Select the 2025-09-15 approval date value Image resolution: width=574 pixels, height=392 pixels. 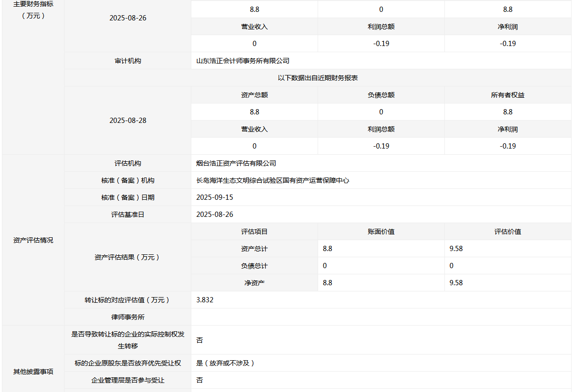click(215, 197)
